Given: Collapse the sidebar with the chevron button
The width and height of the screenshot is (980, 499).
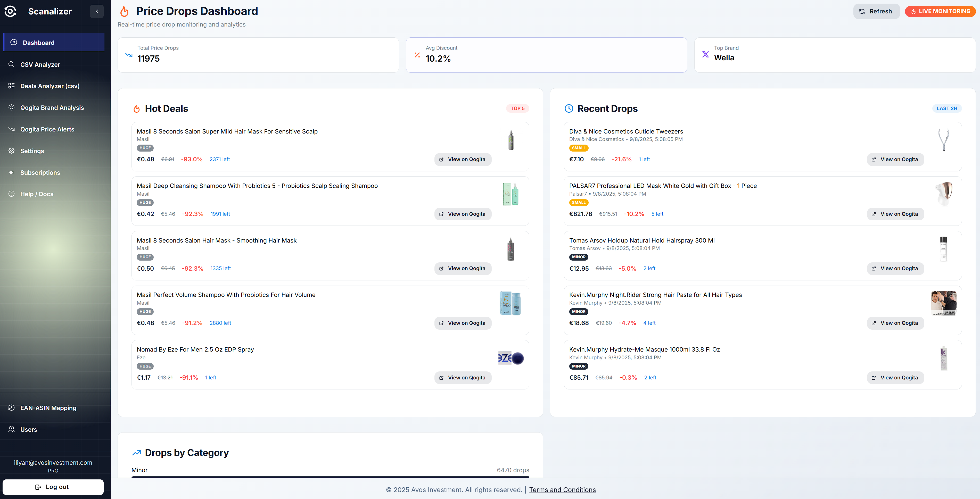Looking at the screenshot, I should [x=97, y=11].
